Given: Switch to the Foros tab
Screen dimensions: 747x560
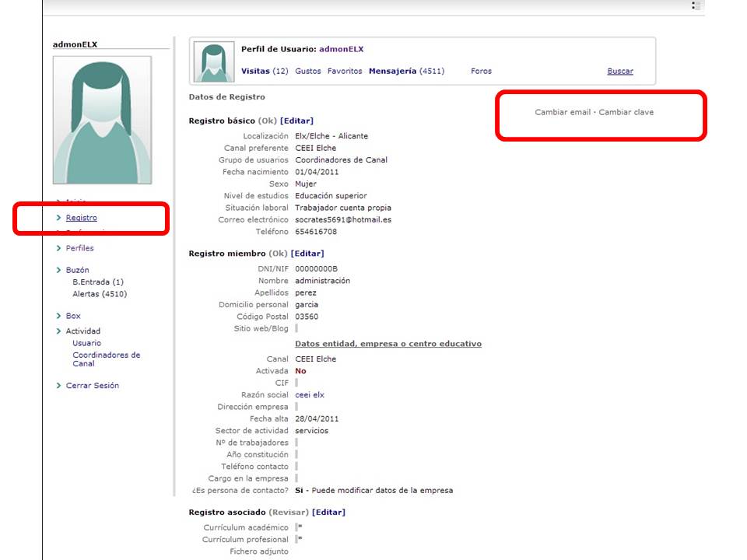Looking at the screenshot, I should (481, 71).
